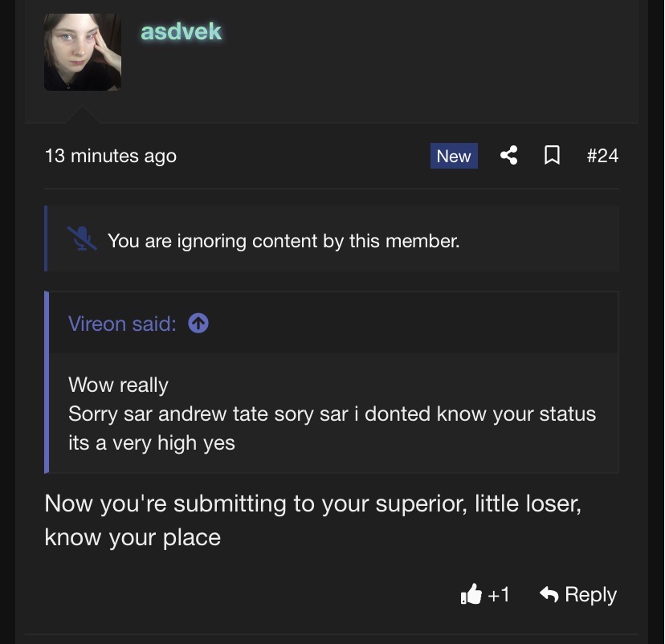The image size is (665, 644).
Task: Click the +1 reaction count
Action: pyautogui.click(x=499, y=594)
